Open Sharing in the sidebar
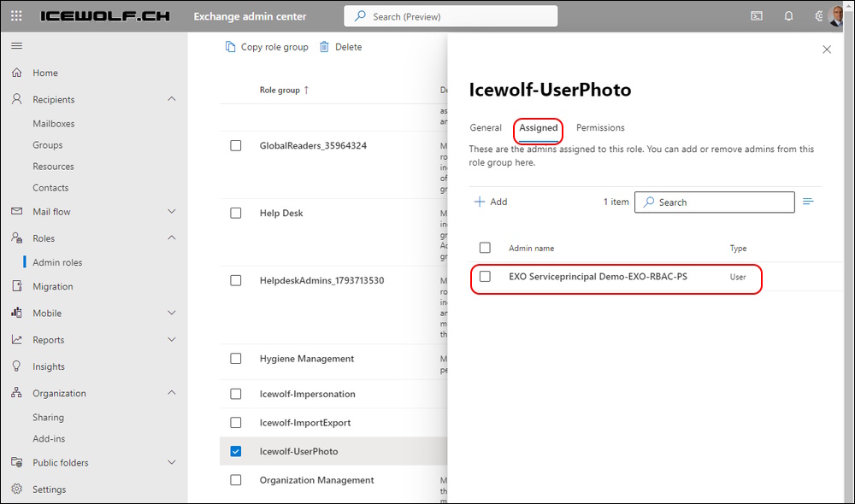The height and width of the screenshot is (504, 855). pos(48,417)
